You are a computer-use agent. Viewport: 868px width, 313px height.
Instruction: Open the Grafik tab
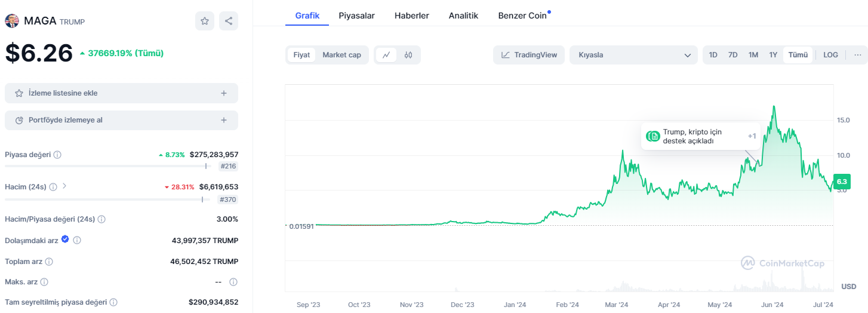click(x=307, y=16)
